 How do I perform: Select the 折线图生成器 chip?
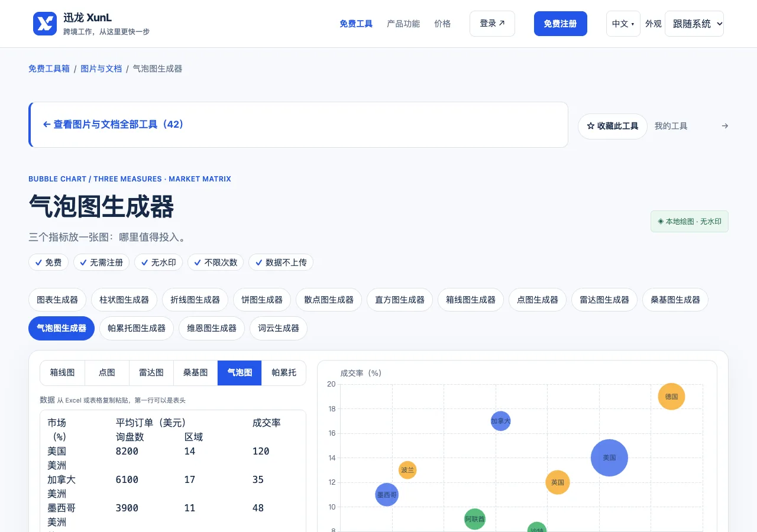[195, 300]
